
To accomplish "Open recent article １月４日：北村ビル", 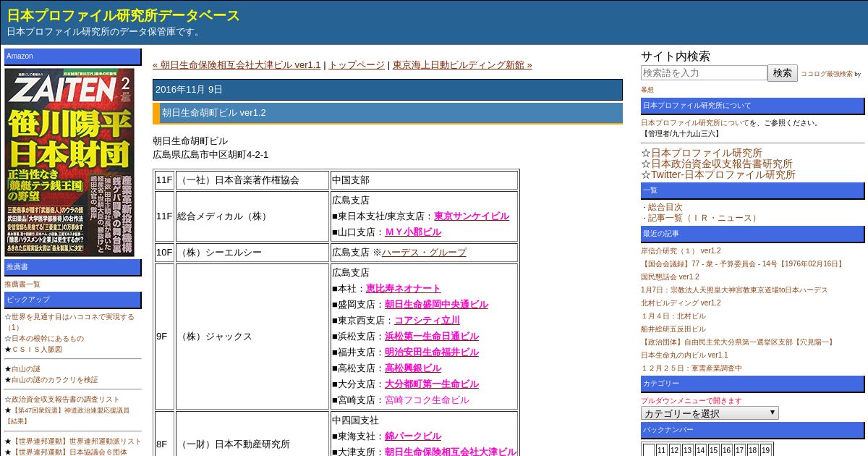I will (x=673, y=316).
